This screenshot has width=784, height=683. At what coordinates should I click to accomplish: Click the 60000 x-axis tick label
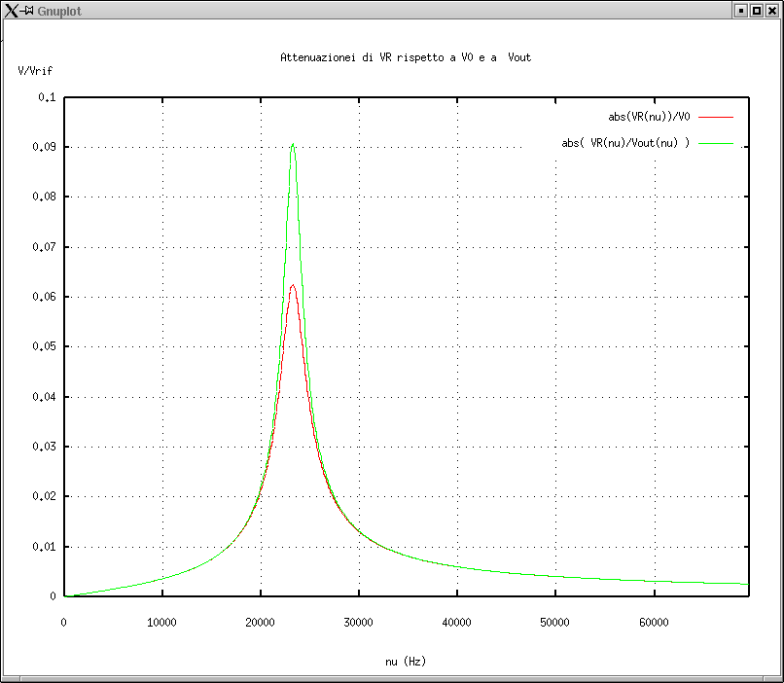tap(653, 623)
